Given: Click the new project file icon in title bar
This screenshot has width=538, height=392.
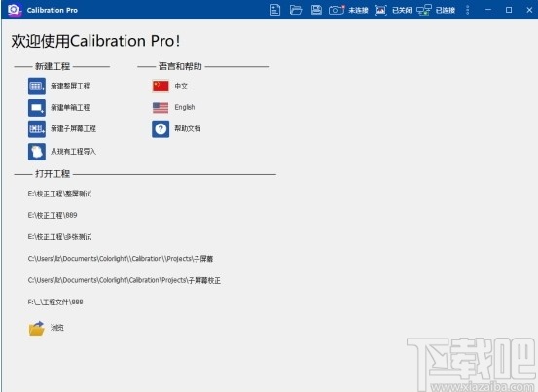Looking at the screenshot, I should click(x=275, y=10).
